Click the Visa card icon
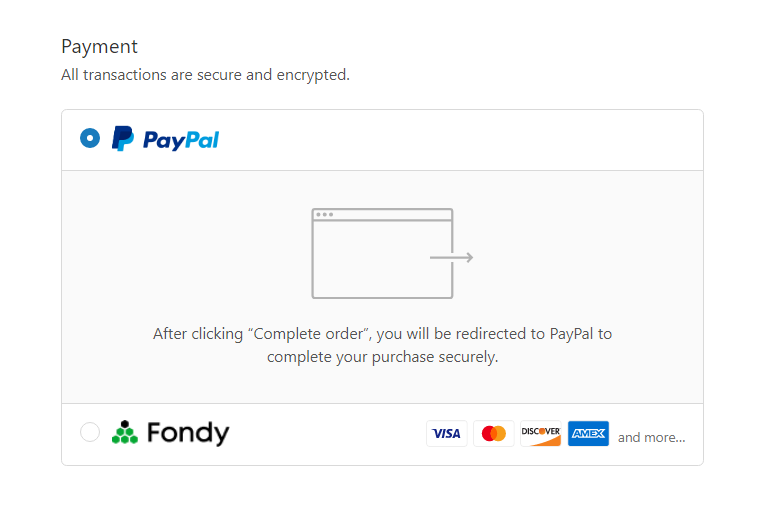The width and height of the screenshot is (778, 519). click(447, 434)
